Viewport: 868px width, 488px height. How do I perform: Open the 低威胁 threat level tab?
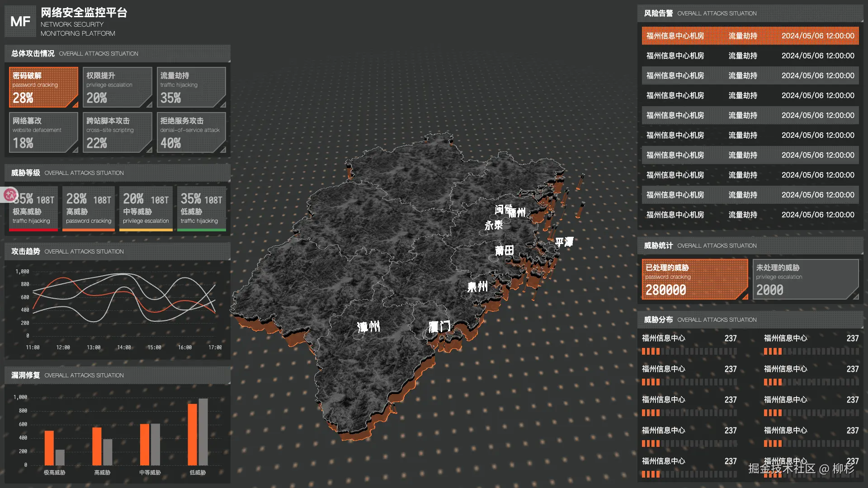[201, 209]
